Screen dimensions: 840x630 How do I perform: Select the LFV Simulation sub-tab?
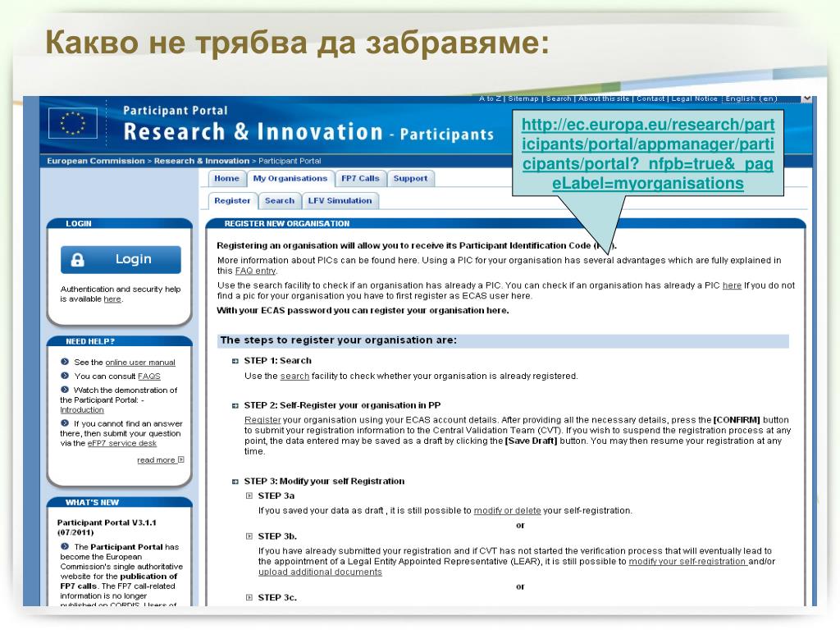coord(340,201)
